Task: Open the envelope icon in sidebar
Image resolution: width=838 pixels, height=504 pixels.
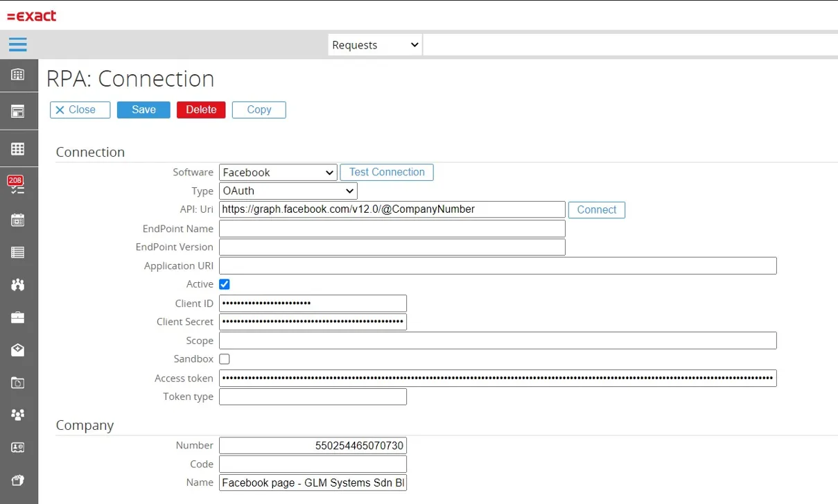Action: 18,350
